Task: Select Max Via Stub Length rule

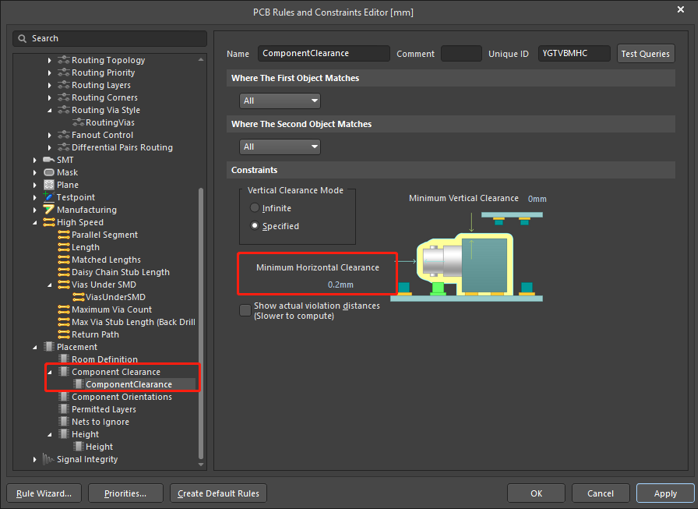Action: (133, 322)
